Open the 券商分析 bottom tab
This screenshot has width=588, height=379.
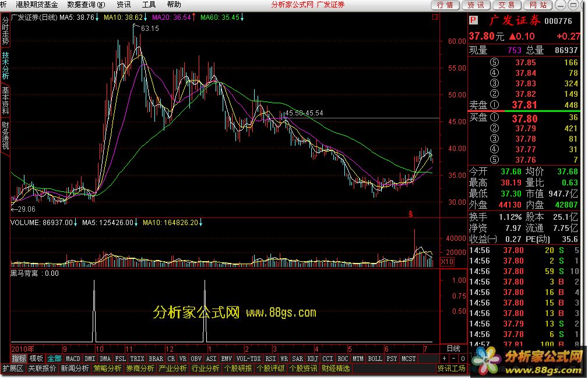(x=140, y=369)
